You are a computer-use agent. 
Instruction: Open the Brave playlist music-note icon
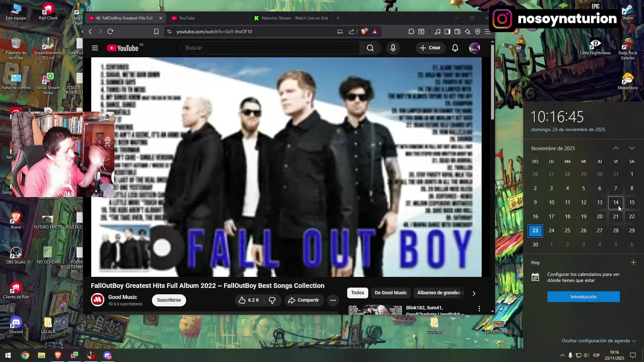pos(437,32)
